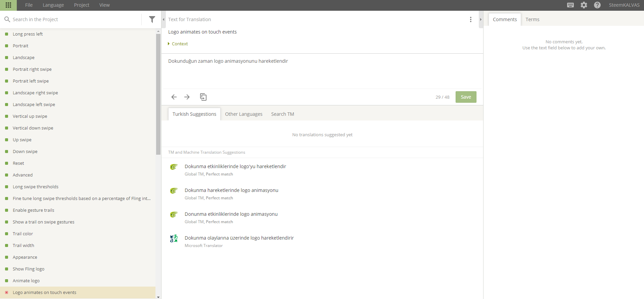Screen dimensions: 644x299
Task: Select string 'Reset'
Action: (x=78, y=163)
